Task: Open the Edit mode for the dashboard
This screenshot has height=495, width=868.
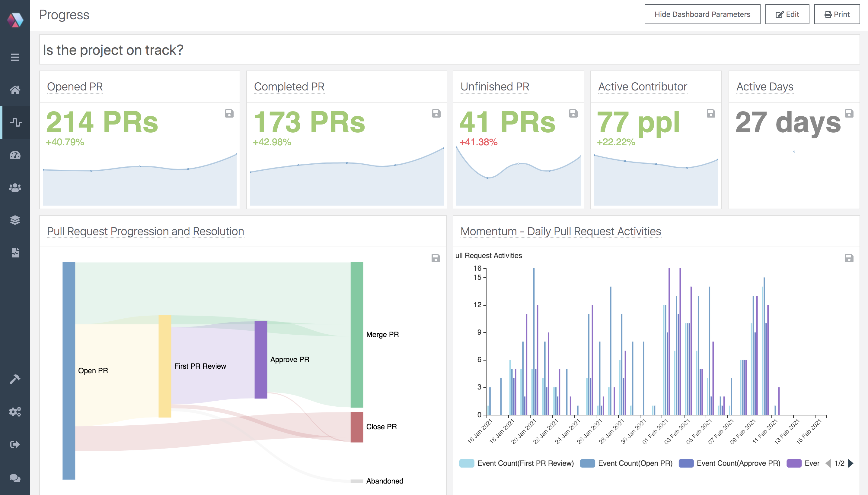Action: 788,14
